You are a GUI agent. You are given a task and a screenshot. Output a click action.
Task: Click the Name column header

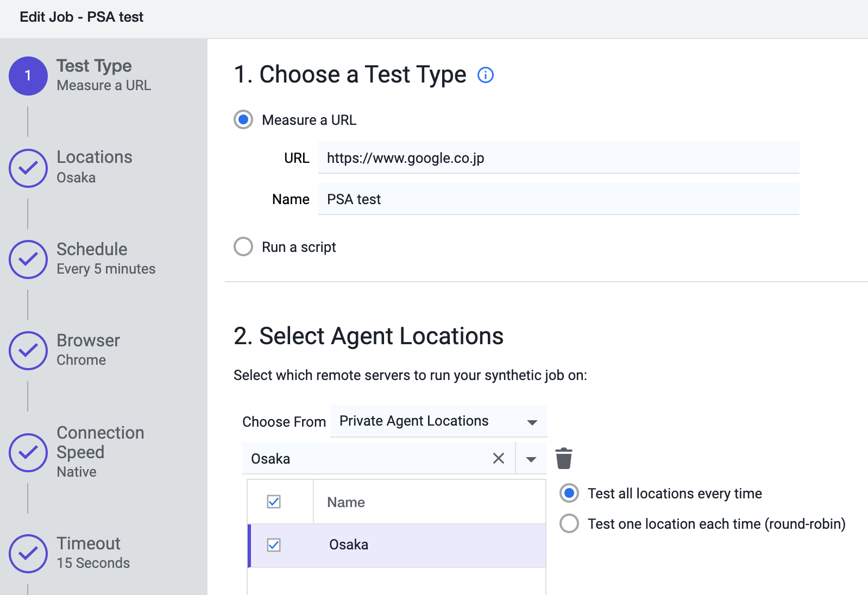pos(346,502)
